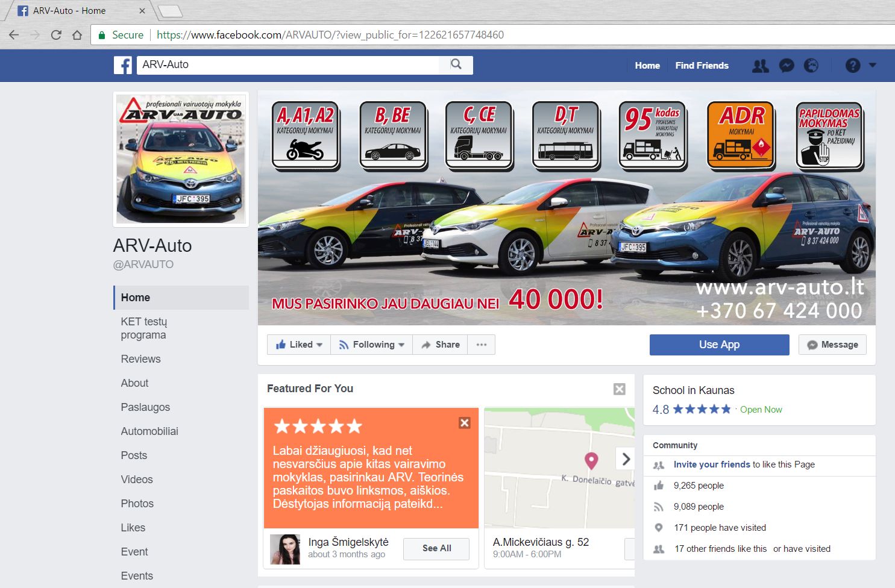Image resolution: width=895 pixels, height=588 pixels.
Task: Click the 4.8 star rating
Action: [691, 410]
